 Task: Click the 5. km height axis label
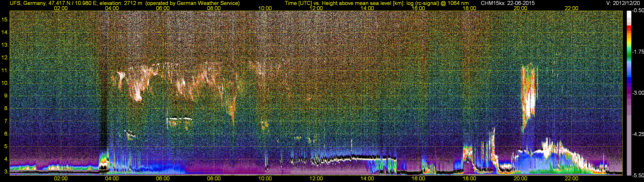[x=6, y=147]
